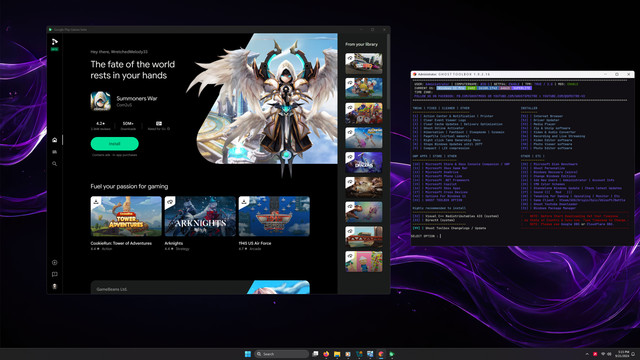Open Search icon in Play Games sidebar
This screenshot has width=640, height=360.
[x=55, y=164]
